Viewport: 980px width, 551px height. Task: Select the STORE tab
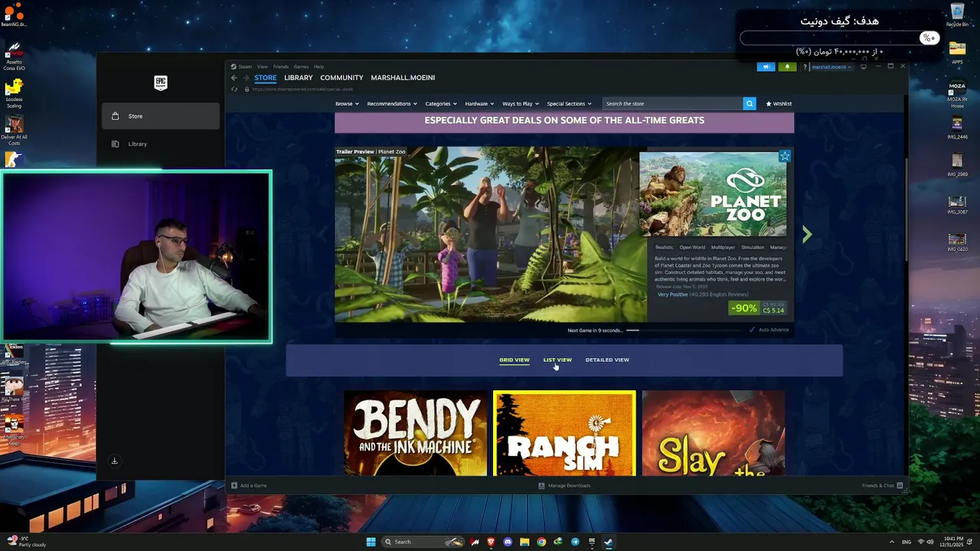[266, 78]
